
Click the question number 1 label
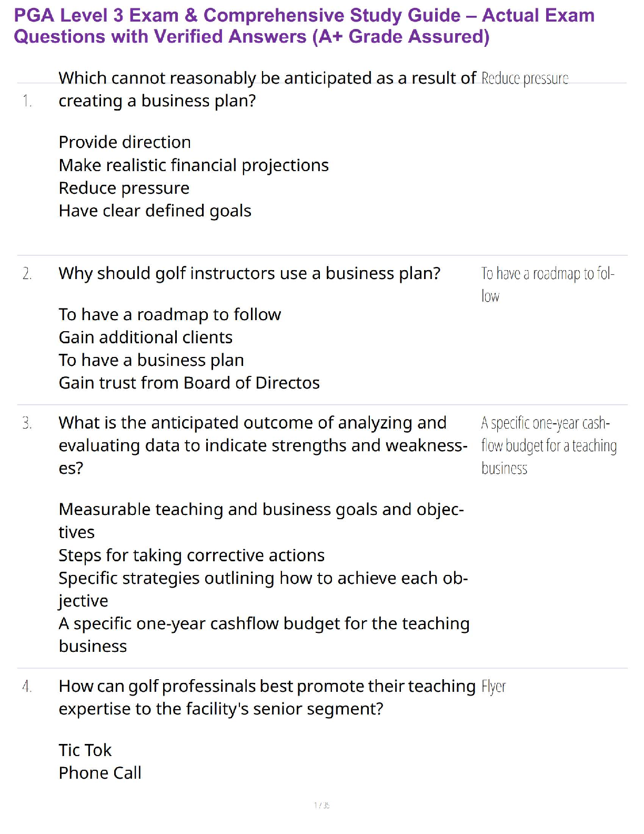pos(27,101)
